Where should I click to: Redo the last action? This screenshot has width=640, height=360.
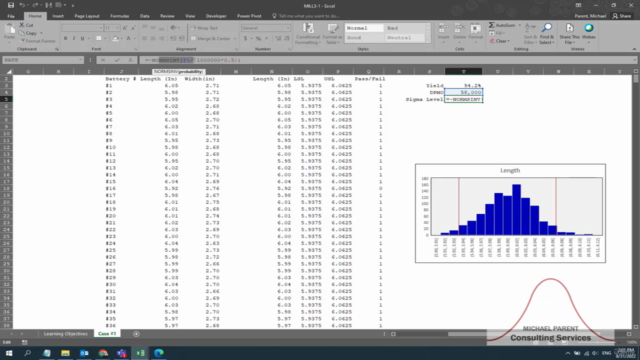[x=35, y=5]
